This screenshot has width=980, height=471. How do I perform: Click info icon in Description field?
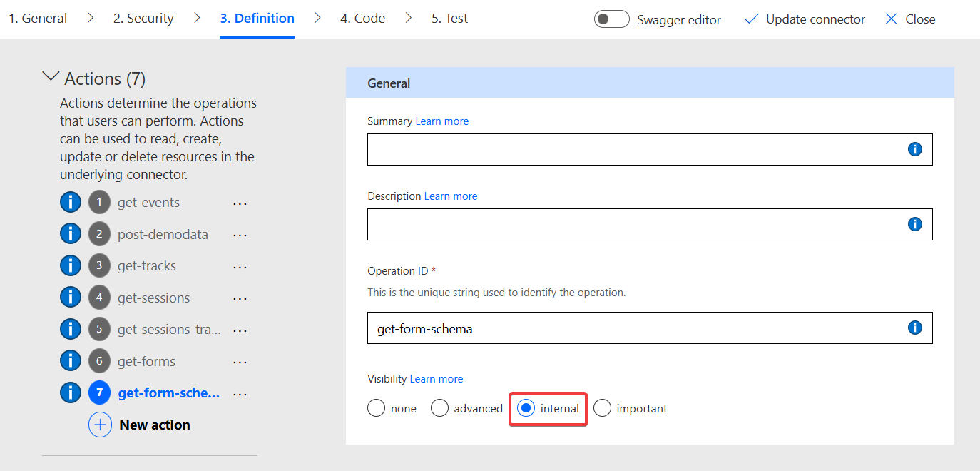click(x=914, y=224)
